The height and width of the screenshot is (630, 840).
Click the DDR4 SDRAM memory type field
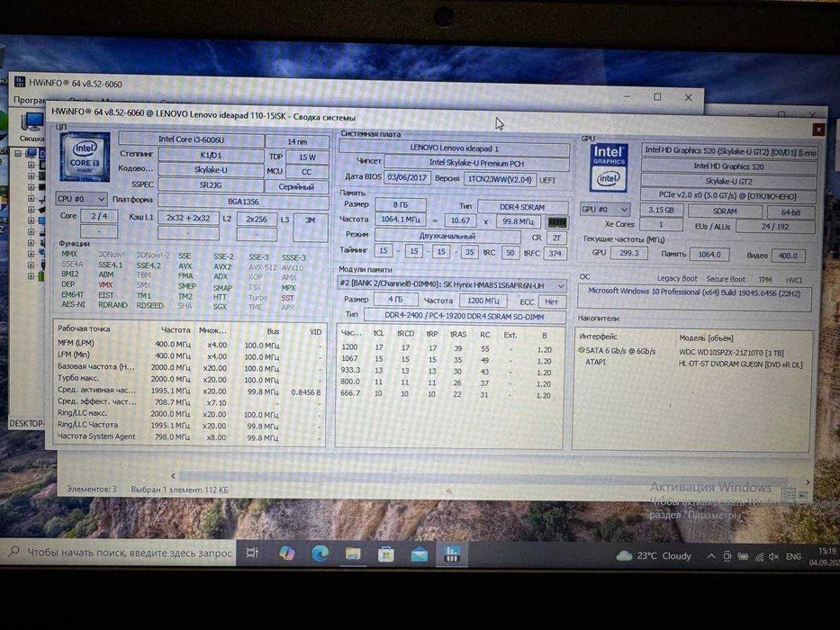tap(522, 207)
